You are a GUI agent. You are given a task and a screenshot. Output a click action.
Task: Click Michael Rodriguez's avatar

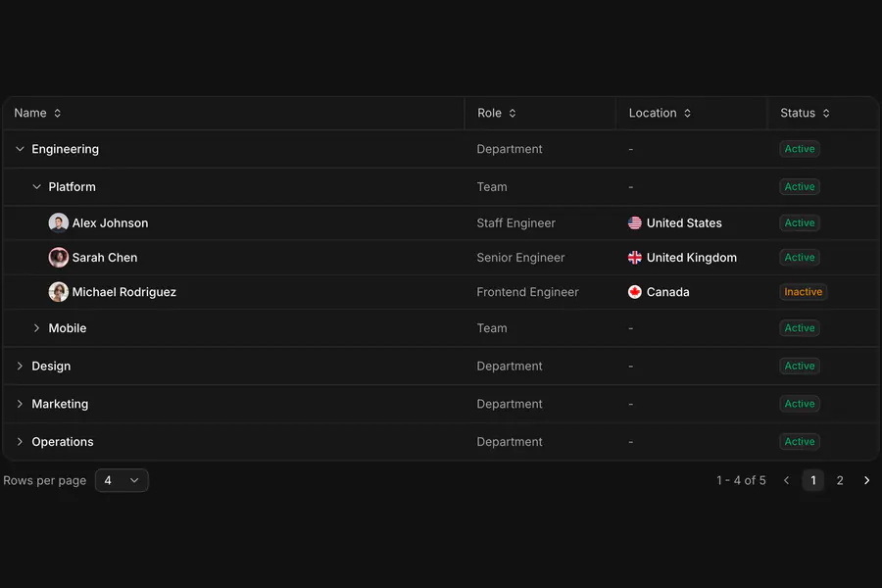pos(59,292)
